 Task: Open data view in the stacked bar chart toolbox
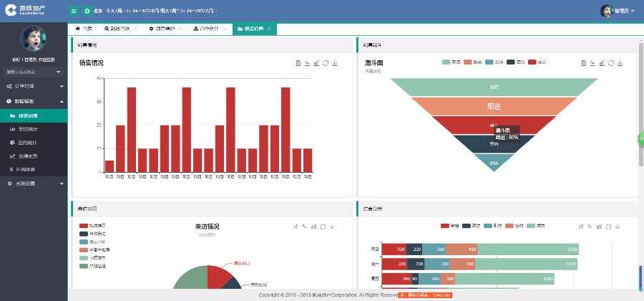click(581, 226)
